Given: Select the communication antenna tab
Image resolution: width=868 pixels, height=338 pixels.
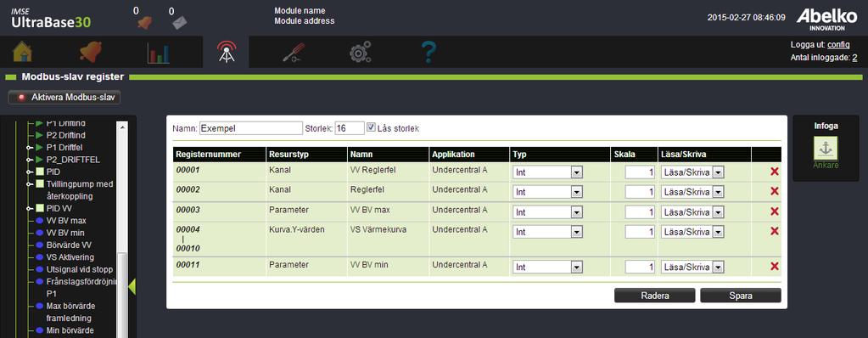Looking at the screenshot, I should (x=226, y=52).
